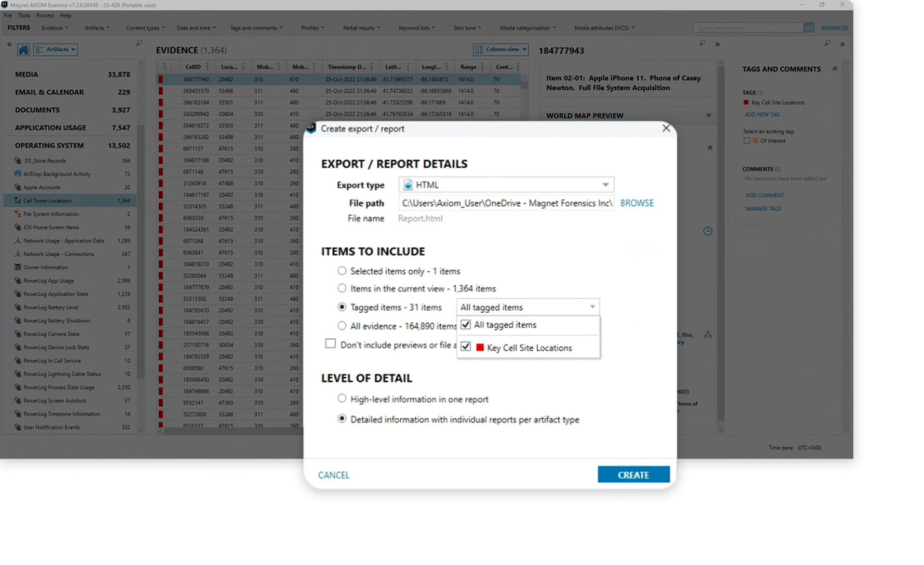Screen dimensions: 924x565
Task: Select the MEDIA category row
Action: (x=72, y=74)
